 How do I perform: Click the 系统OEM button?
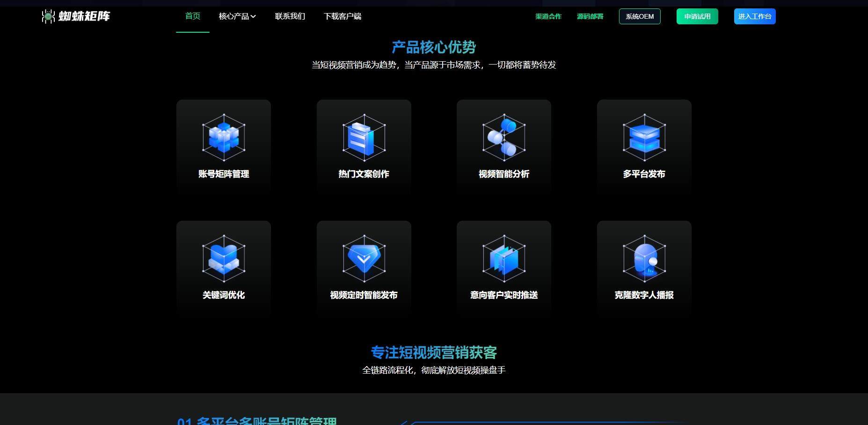tap(640, 16)
